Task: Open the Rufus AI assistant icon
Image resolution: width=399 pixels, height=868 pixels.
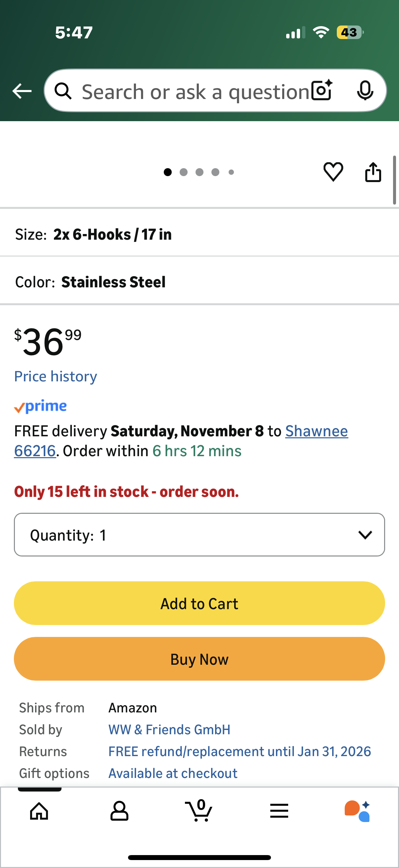Action: tap(358, 811)
